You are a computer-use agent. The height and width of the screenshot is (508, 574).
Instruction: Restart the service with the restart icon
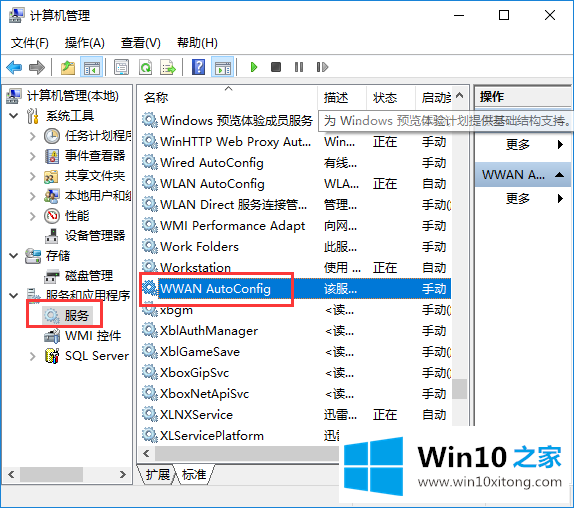click(x=322, y=67)
